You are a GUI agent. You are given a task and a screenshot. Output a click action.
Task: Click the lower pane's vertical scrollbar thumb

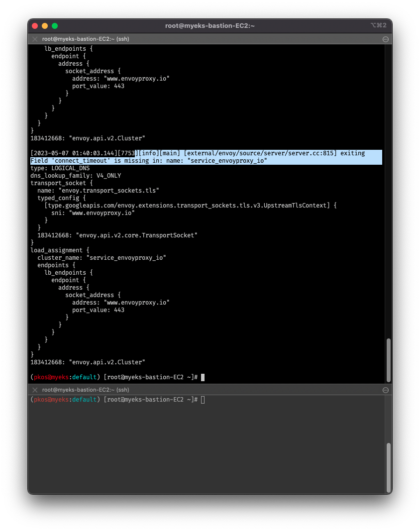click(x=389, y=468)
